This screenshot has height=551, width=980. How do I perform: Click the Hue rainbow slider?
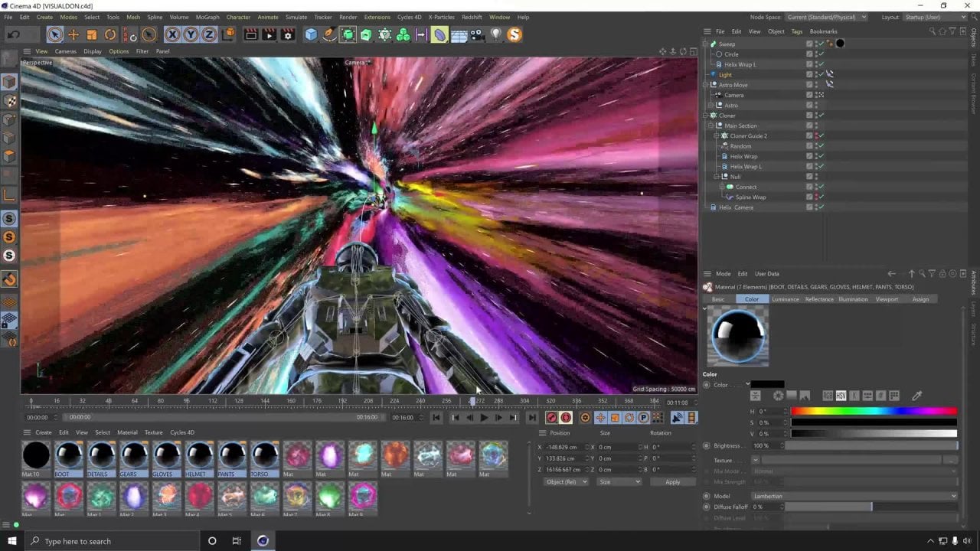(874, 411)
